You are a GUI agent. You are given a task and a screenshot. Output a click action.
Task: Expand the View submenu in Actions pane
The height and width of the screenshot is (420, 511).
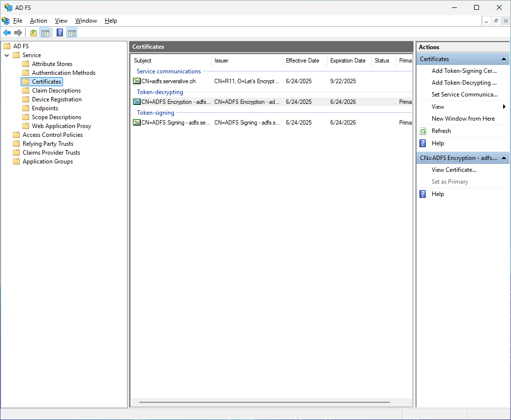[x=504, y=106]
